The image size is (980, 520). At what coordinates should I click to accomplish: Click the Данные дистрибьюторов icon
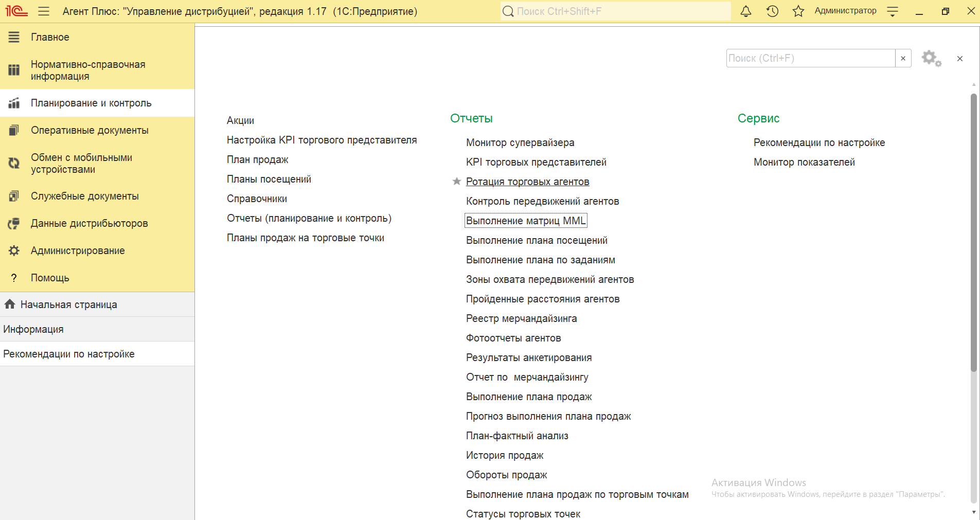click(14, 223)
